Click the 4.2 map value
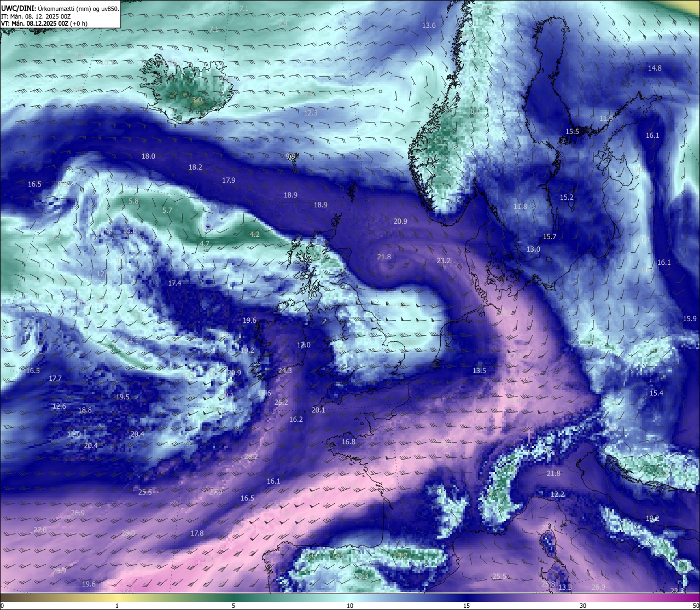 tap(255, 234)
